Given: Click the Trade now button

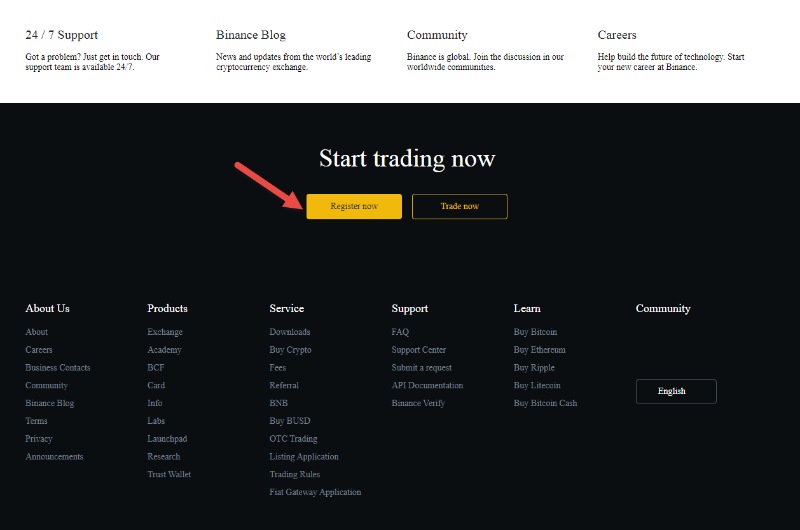Looking at the screenshot, I should (460, 206).
